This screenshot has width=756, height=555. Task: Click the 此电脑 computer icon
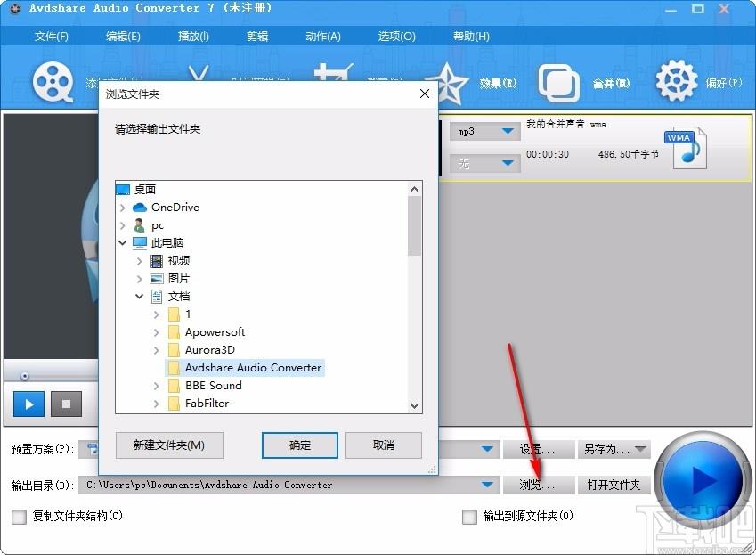tap(139, 243)
